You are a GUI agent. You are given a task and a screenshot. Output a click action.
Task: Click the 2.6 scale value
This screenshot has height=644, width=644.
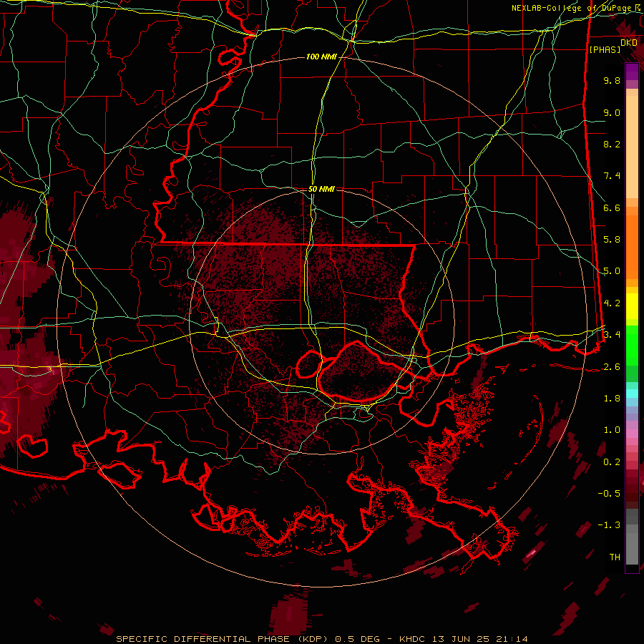click(x=612, y=367)
